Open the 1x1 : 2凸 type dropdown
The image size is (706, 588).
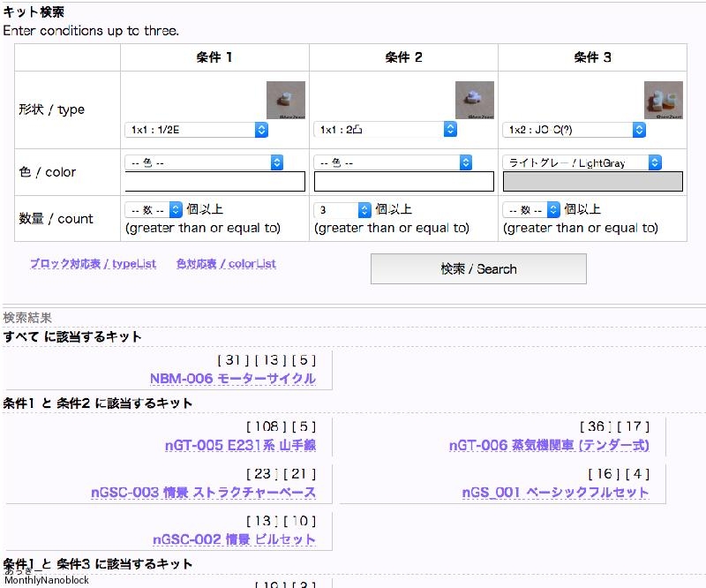pos(386,130)
